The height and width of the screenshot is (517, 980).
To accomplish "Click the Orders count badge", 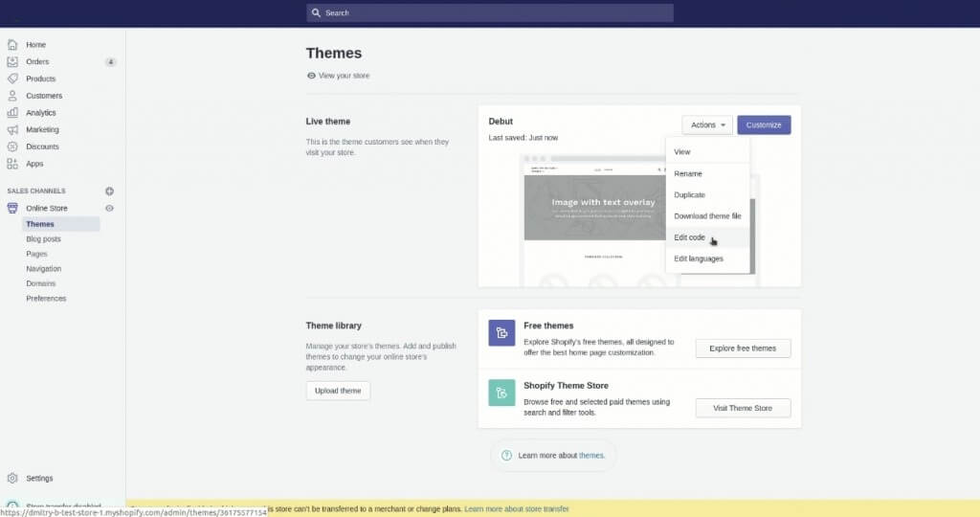I will [111, 62].
